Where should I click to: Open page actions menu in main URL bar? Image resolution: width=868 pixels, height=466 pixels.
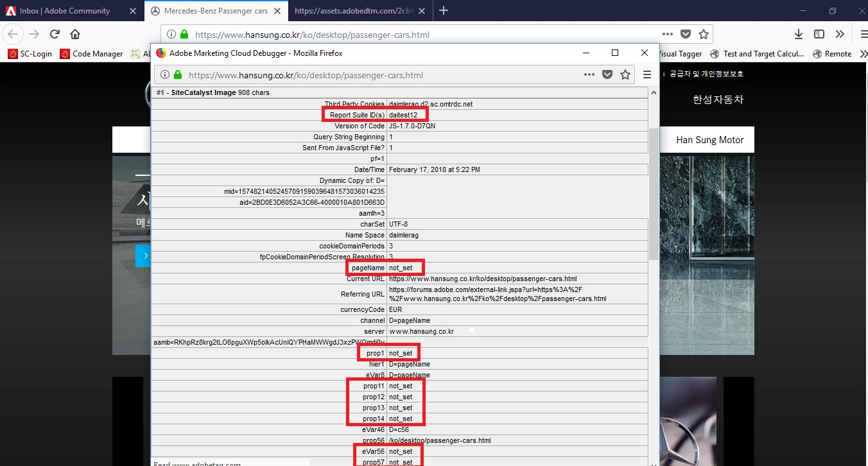tap(668, 34)
